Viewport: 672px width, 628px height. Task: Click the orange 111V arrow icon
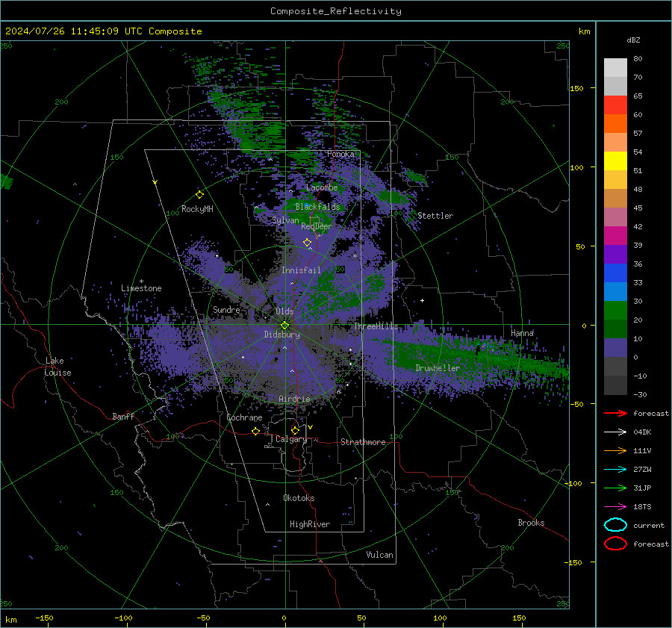(x=615, y=450)
